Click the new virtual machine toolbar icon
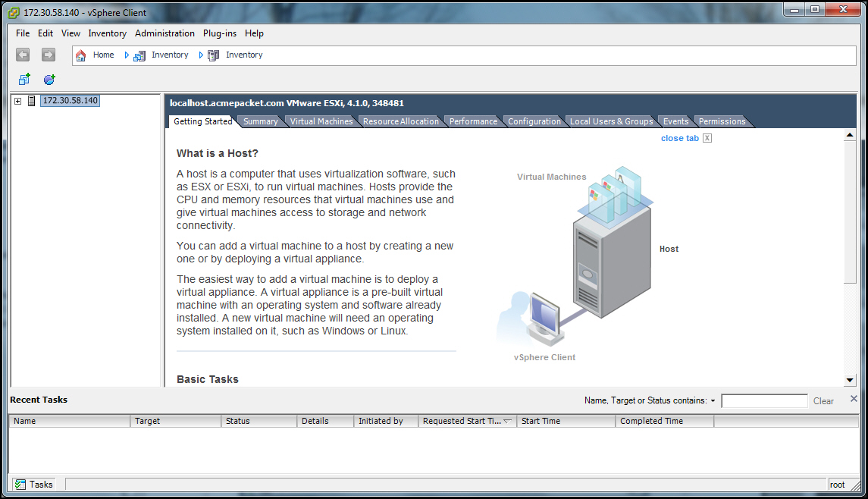 (24, 79)
